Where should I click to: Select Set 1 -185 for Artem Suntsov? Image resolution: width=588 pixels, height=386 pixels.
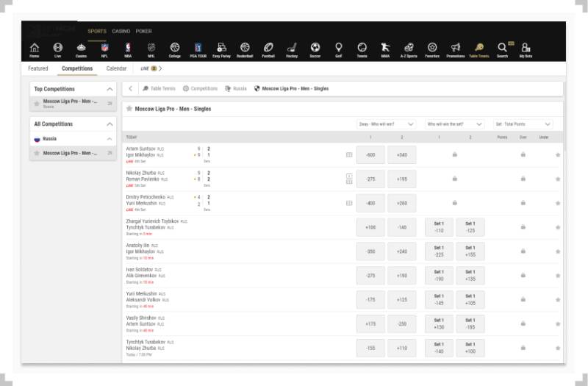click(x=470, y=324)
